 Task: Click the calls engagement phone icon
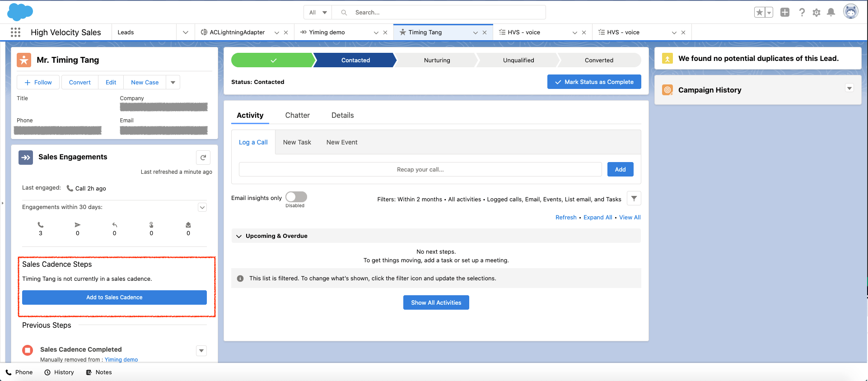(x=41, y=225)
